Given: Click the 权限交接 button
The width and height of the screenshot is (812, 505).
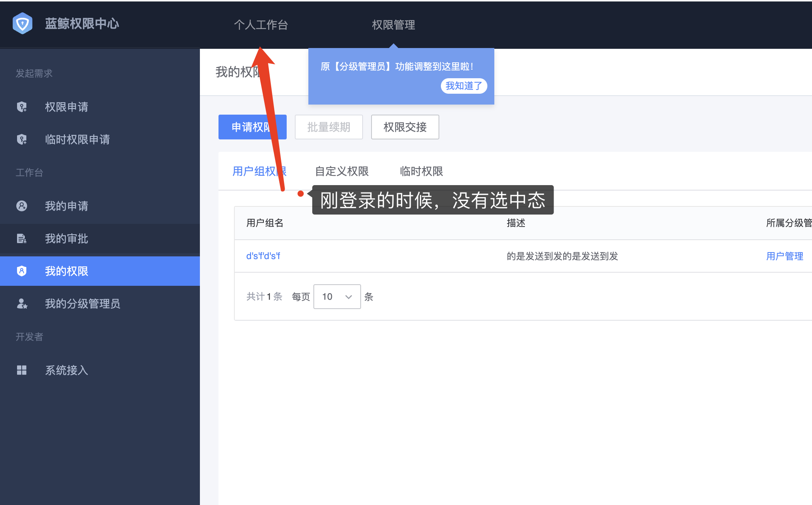Looking at the screenshot, I should (404, 127).
